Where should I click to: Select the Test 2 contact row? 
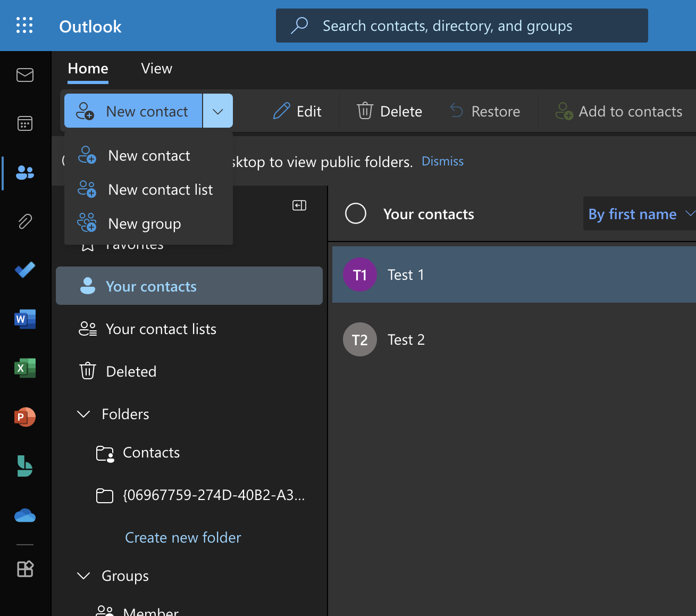(x=514, y=339)
